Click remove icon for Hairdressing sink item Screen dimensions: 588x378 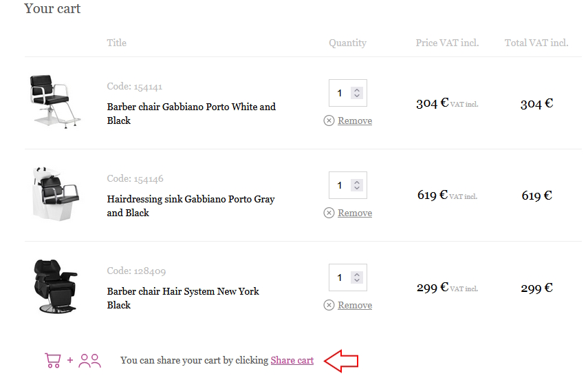click(x=329, y=213)
